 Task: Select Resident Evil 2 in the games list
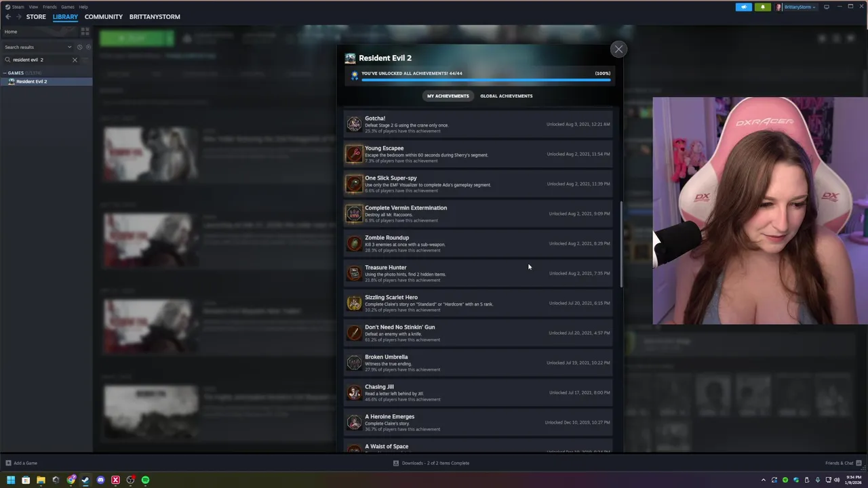click(x=46, y=81)
